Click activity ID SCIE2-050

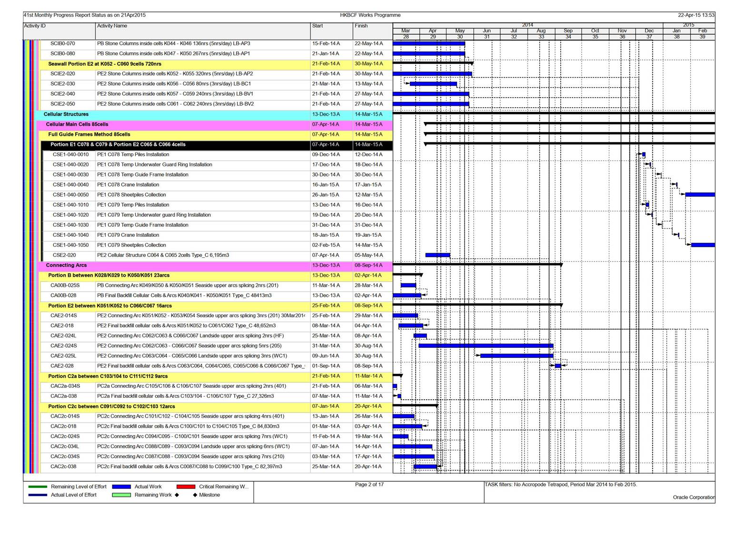click(x=63, y=104)
